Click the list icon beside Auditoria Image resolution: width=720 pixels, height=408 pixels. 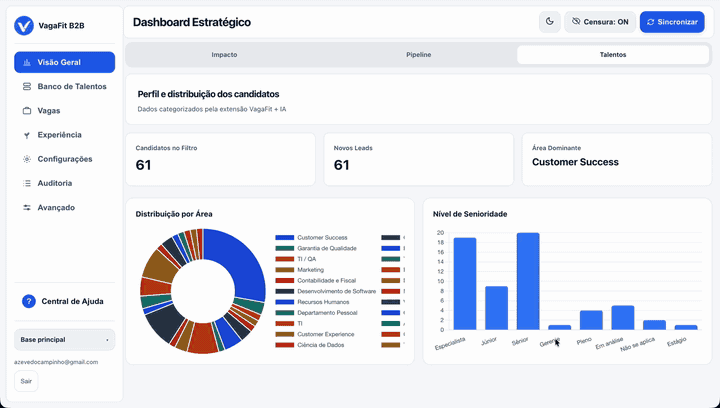pos(27,183)
